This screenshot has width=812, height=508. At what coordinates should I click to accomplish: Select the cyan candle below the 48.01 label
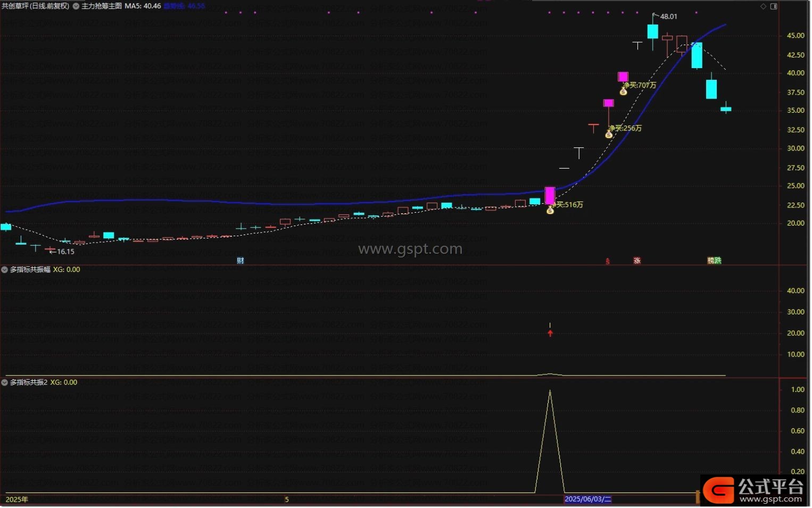click(654, 31)
